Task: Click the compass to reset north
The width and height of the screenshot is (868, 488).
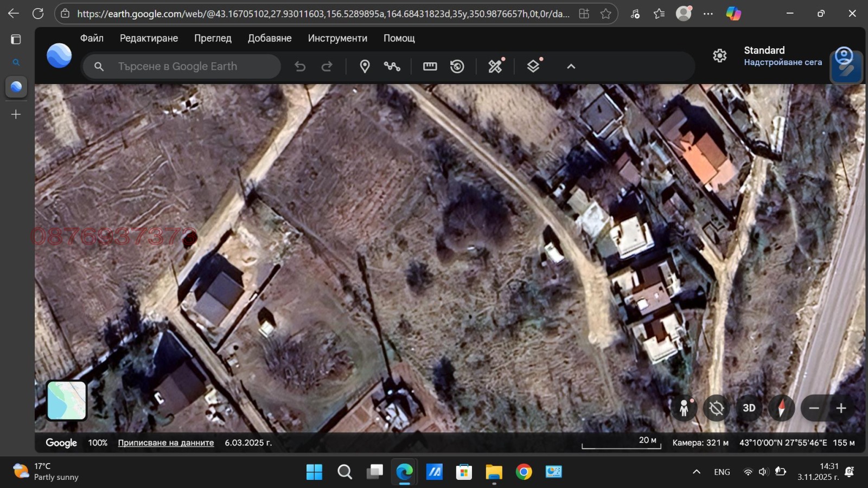Action: (x=781, y=408)
